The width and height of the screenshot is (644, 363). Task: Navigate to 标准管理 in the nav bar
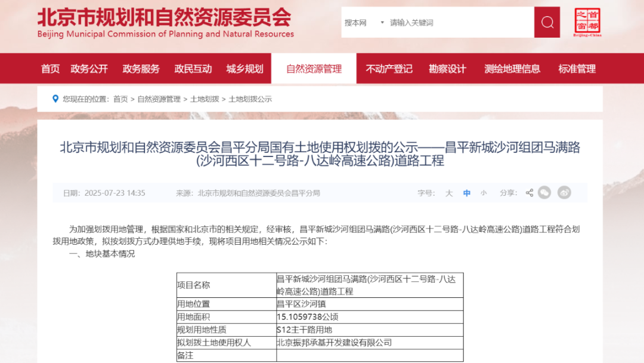pos(577,69)
